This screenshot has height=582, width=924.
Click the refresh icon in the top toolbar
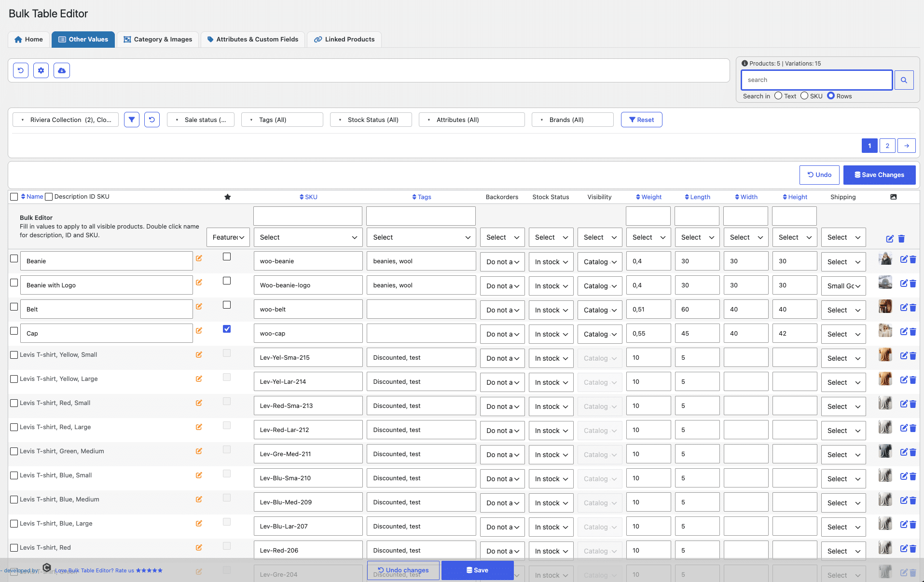click(21, 70)
